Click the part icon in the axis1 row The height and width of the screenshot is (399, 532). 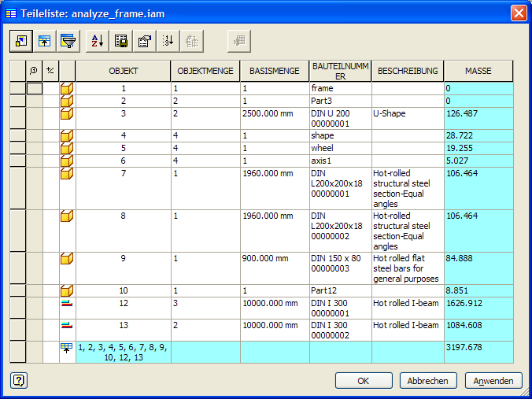click(x=67, y=161)
